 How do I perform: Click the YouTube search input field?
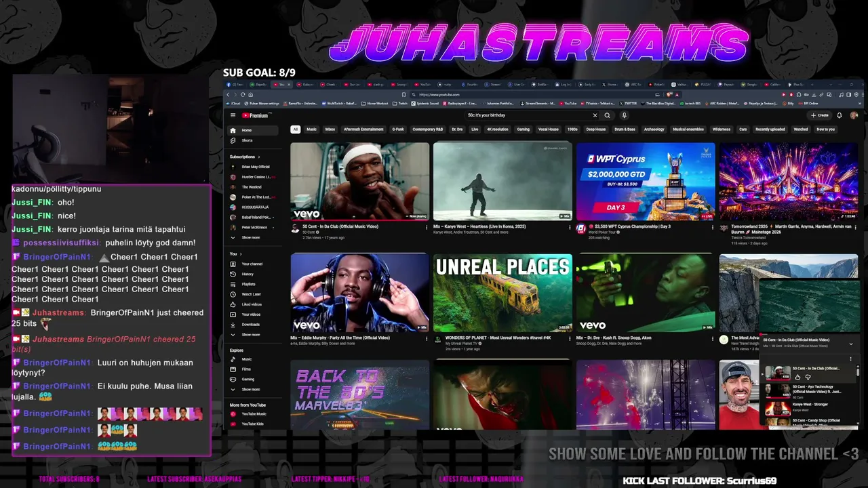click(527, 115)
